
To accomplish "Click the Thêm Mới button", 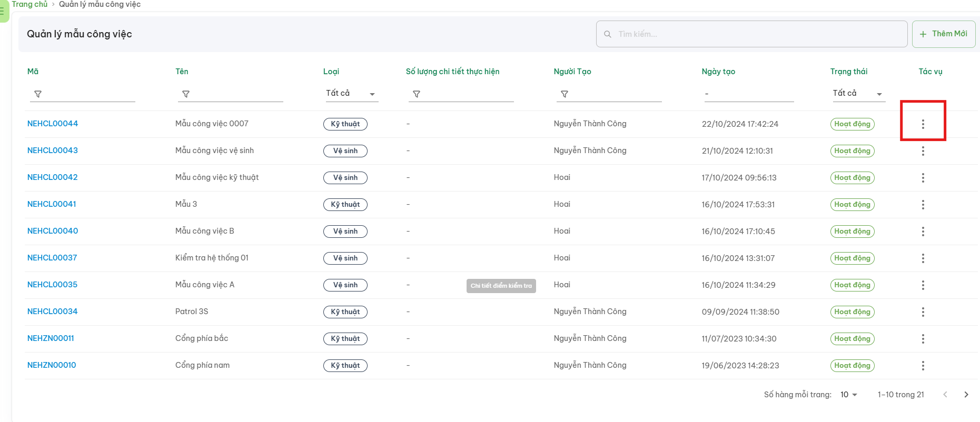I will pyautogui.click(x=944, y=34).
